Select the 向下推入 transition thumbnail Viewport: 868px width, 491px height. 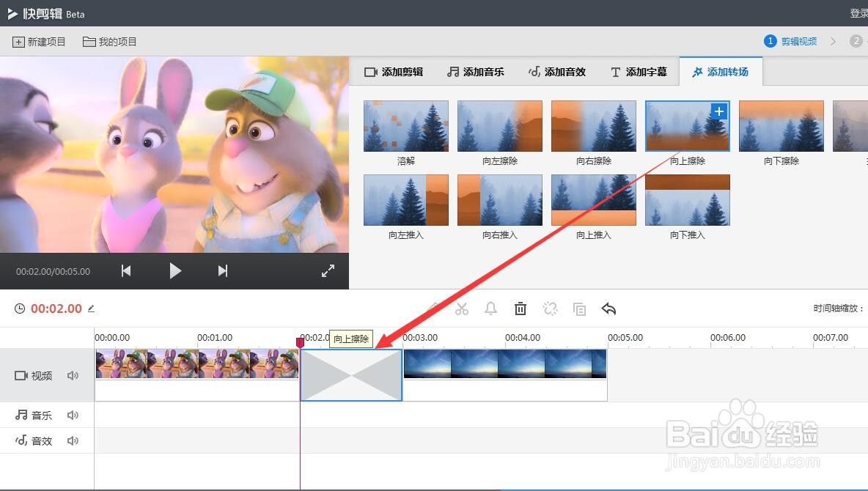[688, 200]
